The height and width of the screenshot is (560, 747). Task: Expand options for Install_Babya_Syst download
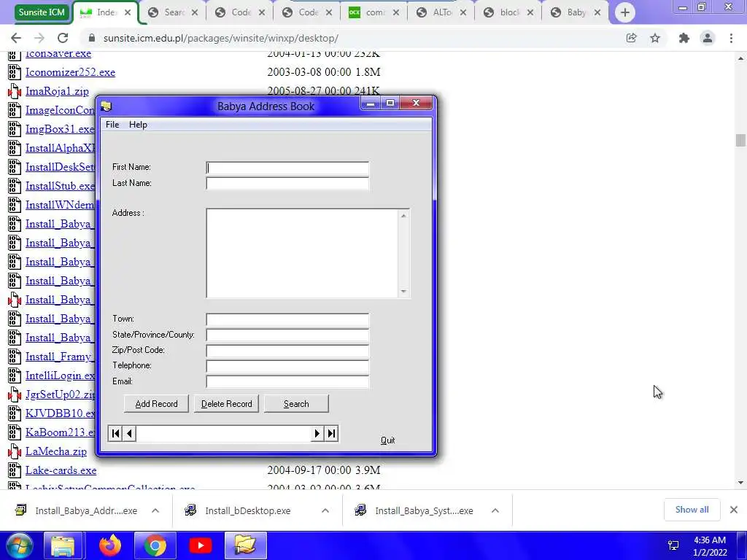pos(495,510)
